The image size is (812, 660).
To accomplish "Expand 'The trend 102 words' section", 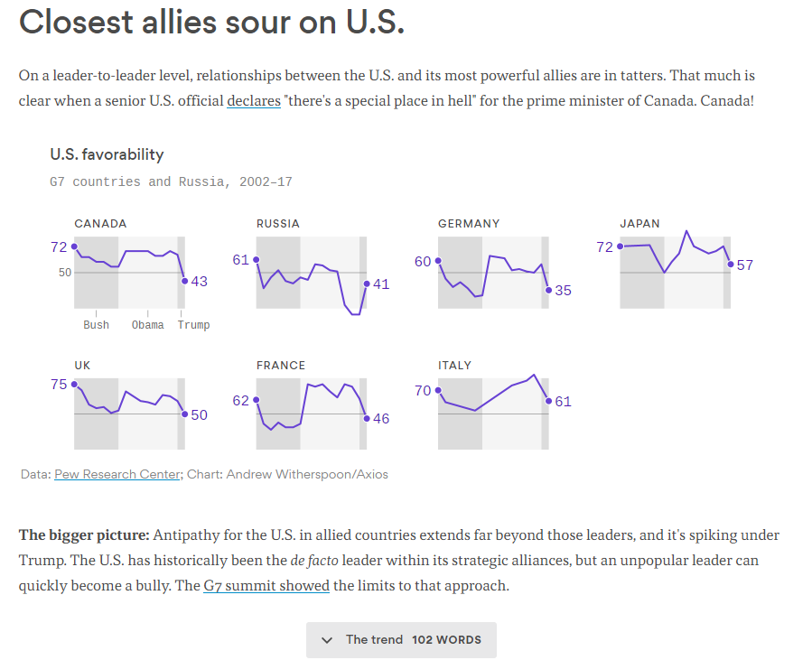I will coord(401,639).
